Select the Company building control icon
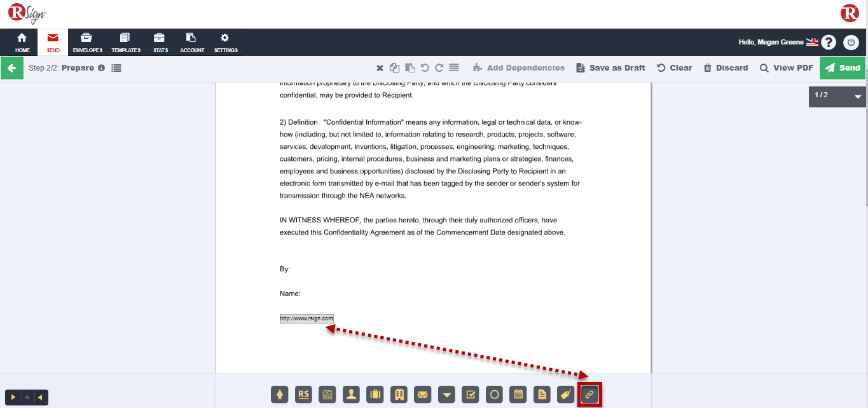Screen dimensions: 868x408 point(399,395)
